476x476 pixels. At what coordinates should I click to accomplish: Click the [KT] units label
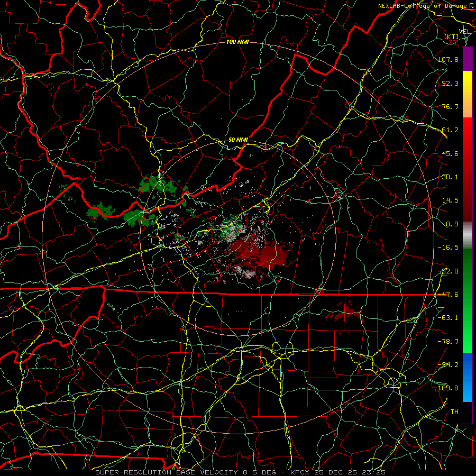452,36
